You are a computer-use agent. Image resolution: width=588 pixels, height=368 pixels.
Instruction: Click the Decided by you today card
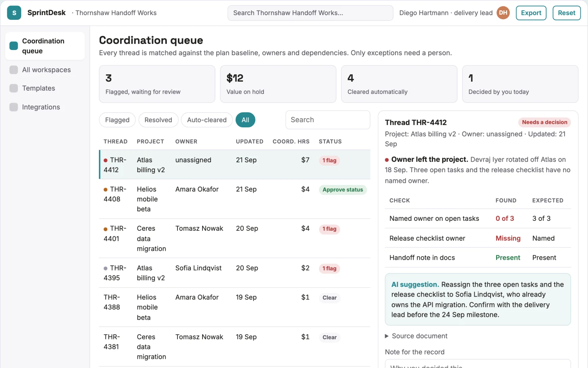coord(520,84)
